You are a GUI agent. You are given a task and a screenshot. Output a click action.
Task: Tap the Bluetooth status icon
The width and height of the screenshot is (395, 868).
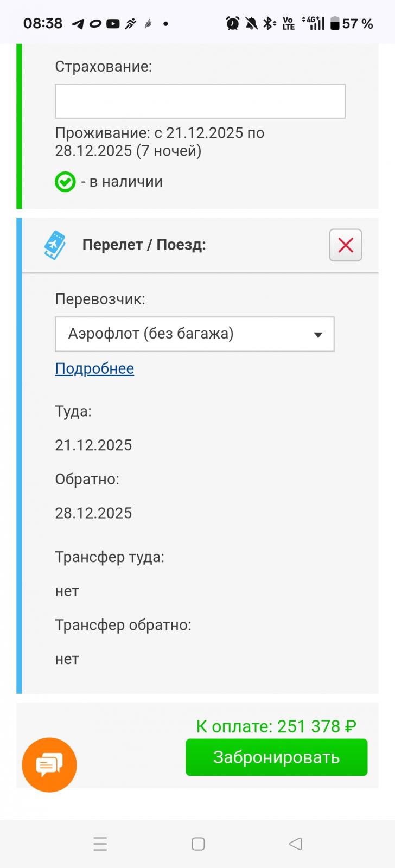coord(269,23)
